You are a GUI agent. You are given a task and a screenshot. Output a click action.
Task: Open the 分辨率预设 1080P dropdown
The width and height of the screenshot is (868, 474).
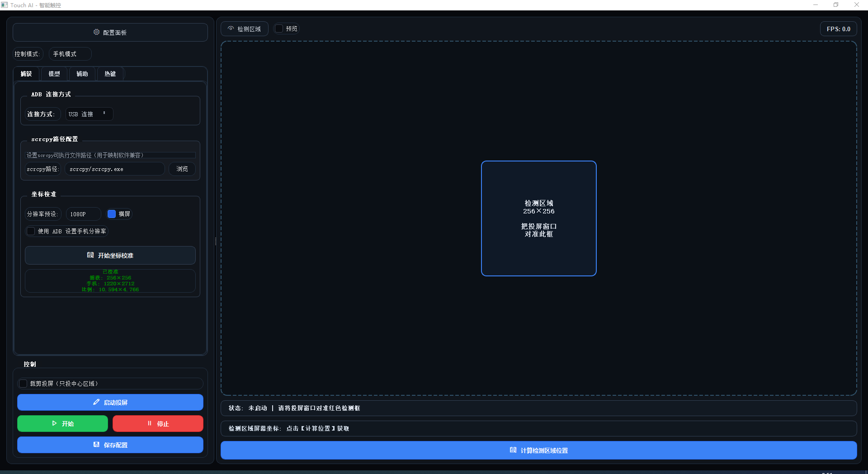tap(84, 214)
